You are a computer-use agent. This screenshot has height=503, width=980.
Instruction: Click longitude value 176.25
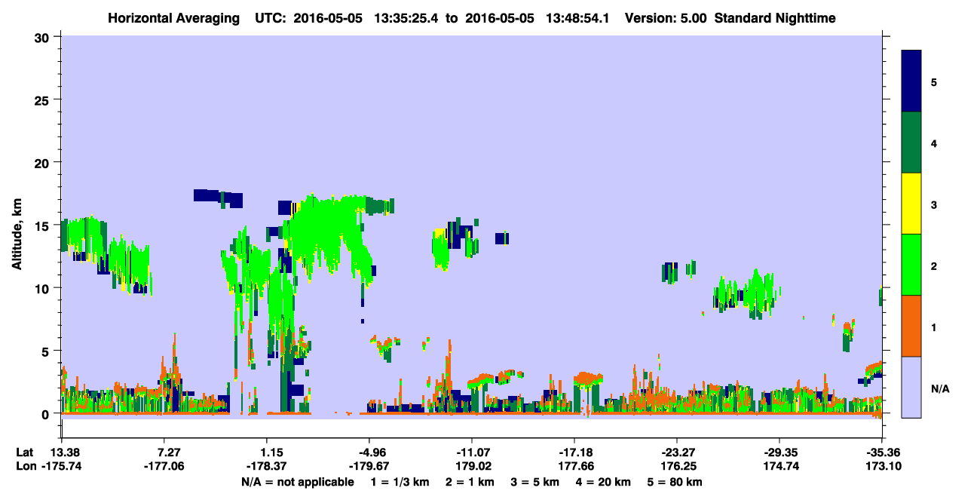pyautogui.click(x=677, y=467)
